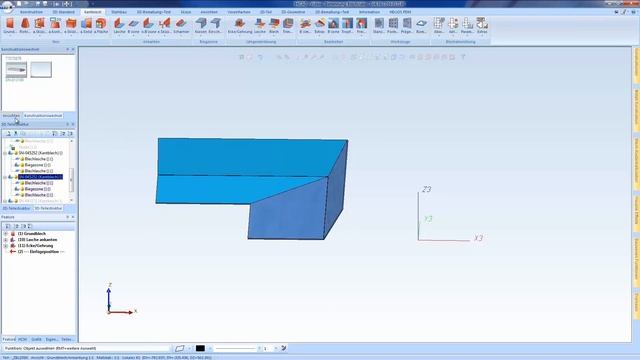
Task: Click the Blech lengthen tool icon
Action: pyautogui.click(x=274, y=23)
